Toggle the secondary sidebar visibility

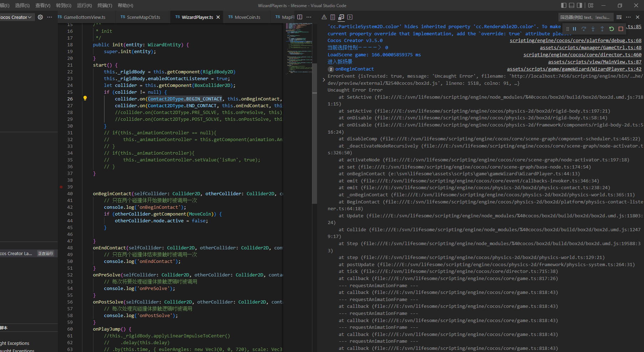[579, 5]
